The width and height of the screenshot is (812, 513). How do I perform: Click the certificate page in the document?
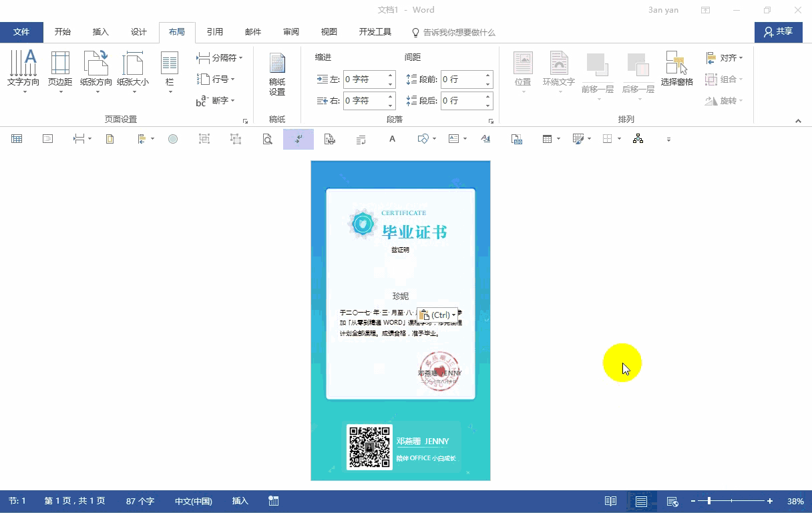(x=401, y=321)
